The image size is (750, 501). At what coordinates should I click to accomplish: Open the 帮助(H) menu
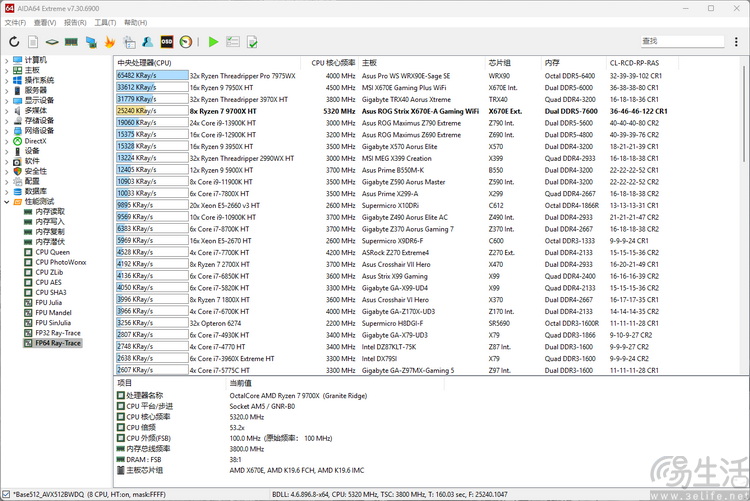tap(135, 22)
